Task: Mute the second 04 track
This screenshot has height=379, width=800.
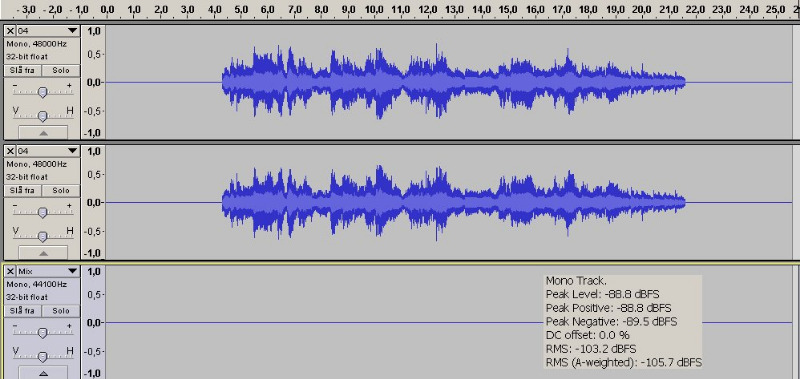Action: (23, 190)
